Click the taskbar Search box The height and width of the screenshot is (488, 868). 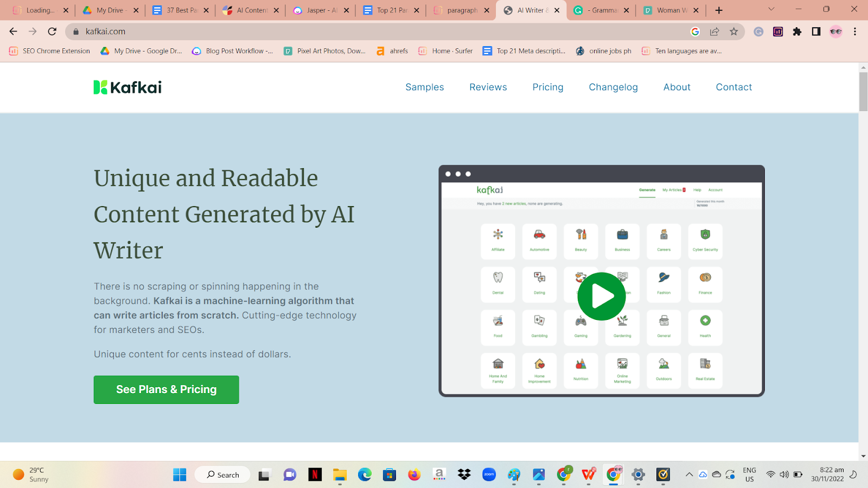(x=222, y=475)
